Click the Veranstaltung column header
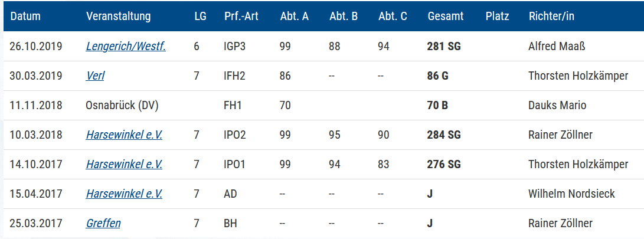Image resolution: width=644 pixels, height=239 pixels. pos(118,17)
